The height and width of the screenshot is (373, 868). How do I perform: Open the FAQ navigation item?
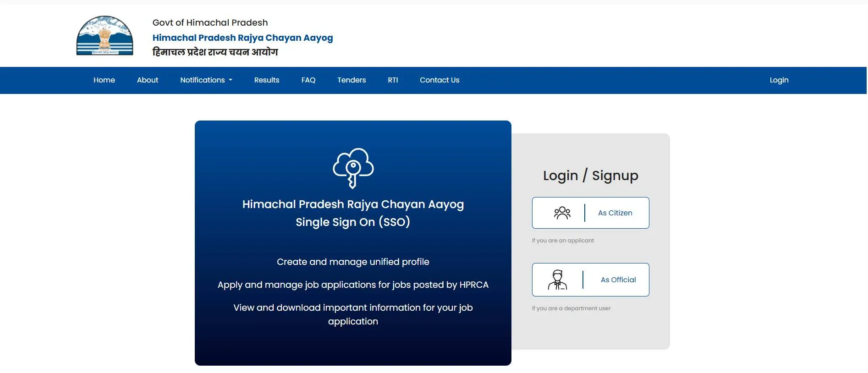click(x=308, y=80)
